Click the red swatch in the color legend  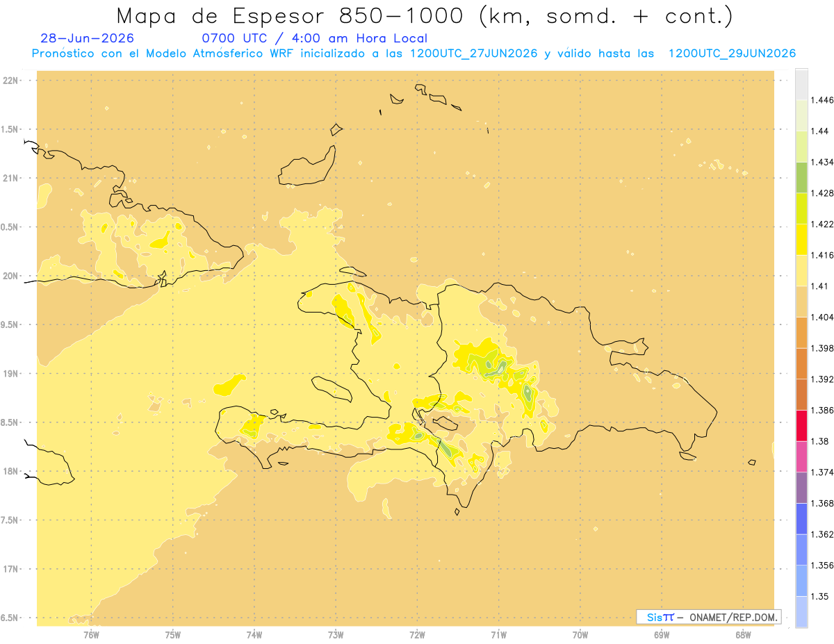[x=801, y=425]
